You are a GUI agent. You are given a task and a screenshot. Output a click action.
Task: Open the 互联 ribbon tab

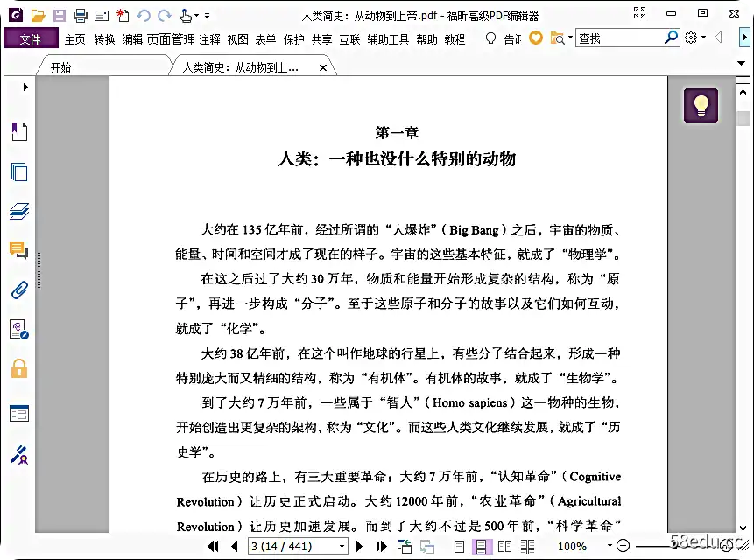click(x=349, y=39)
